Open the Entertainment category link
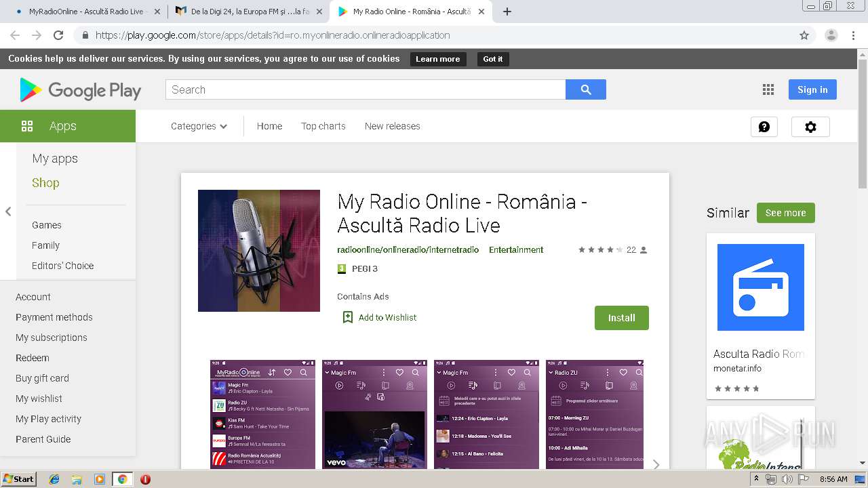The height and width of the screenshot is (488, 868). tap(516, 249)
